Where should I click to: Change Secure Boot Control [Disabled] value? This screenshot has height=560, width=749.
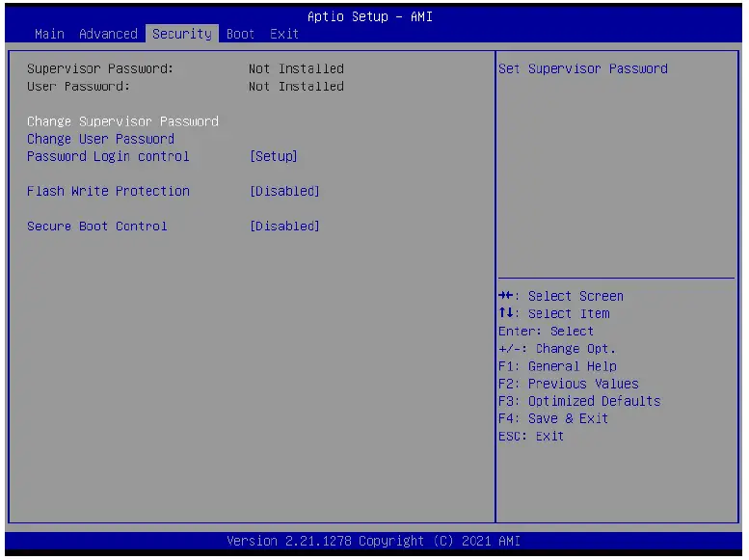tap(284, 227)
